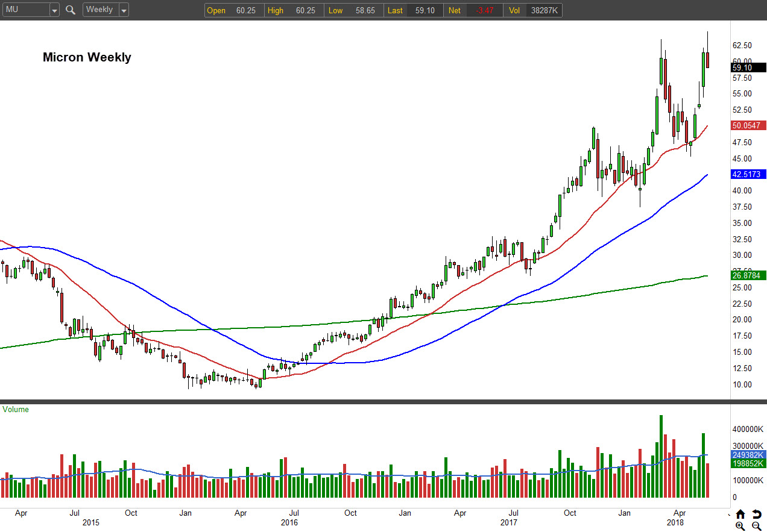This screenshot has height=532, width=767.
Task: Click the undo back arrow icon
Action: pyautogui.click(x=756, y=514)
